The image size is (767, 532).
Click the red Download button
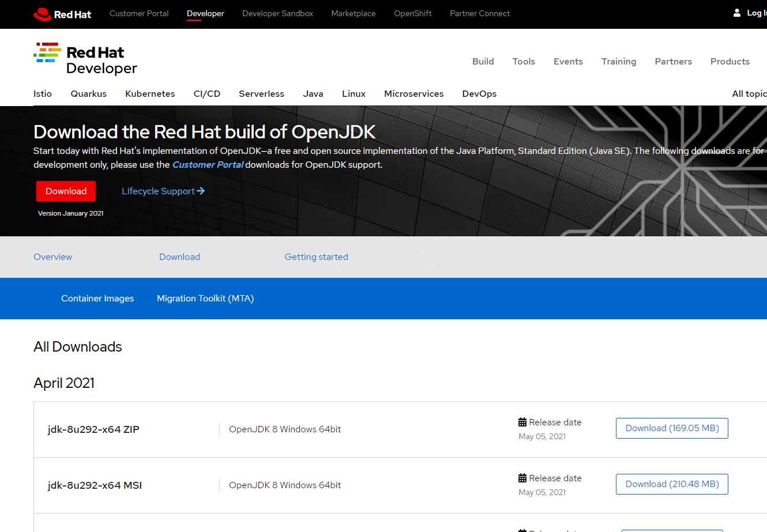(x=66, y=191)
